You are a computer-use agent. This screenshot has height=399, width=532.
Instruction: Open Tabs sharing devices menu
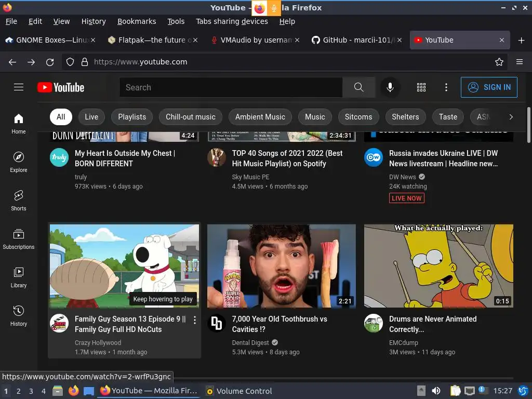pos(232,21)
